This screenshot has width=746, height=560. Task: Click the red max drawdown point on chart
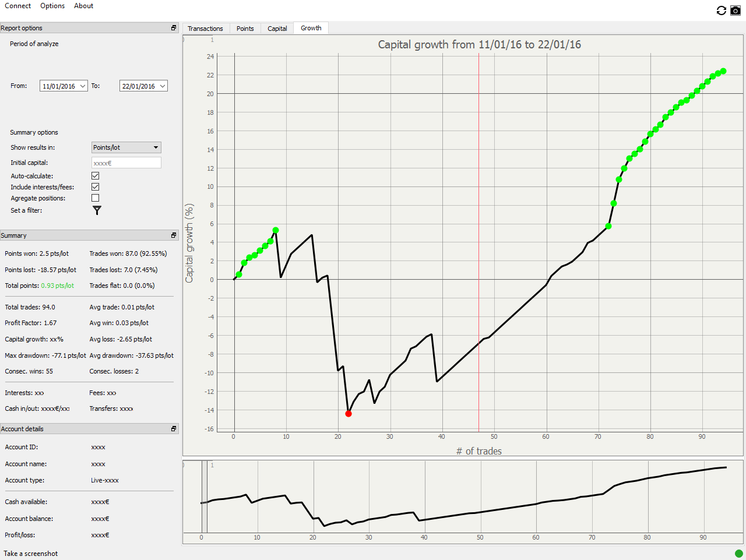[x=349, y=414]
